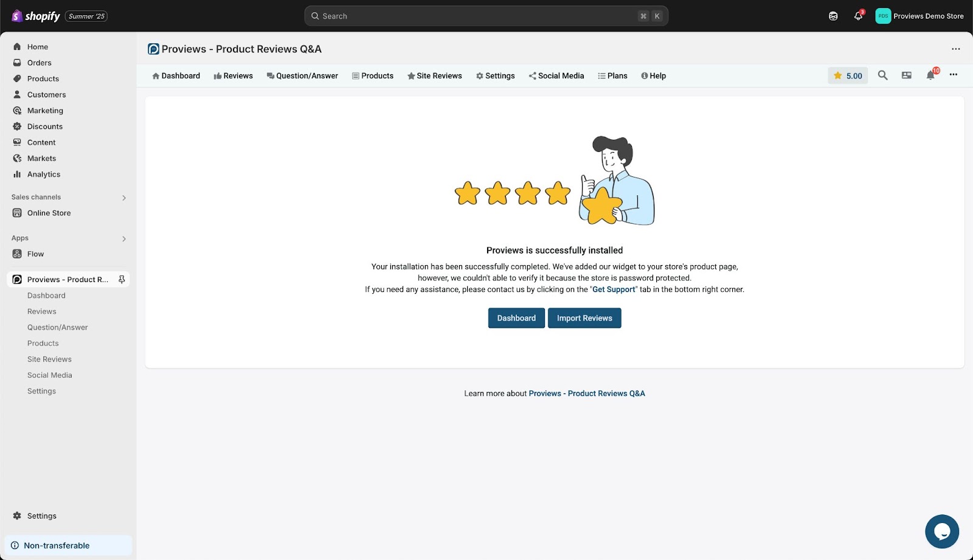Open Social Media tab with share icon

click(x=556, y=76)
